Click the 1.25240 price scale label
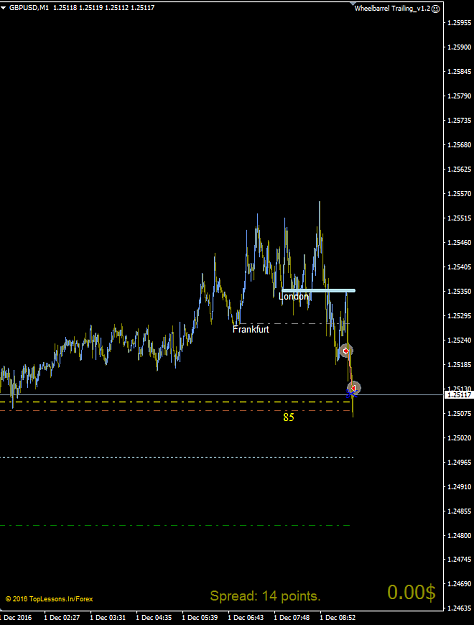474x625 pixels. coord(459,340)
